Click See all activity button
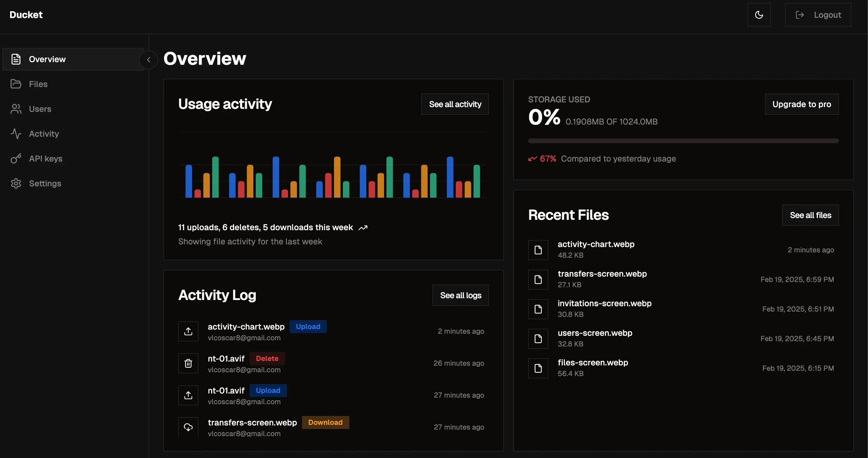The width and height of the screenshot is (868, 458). 455,104
